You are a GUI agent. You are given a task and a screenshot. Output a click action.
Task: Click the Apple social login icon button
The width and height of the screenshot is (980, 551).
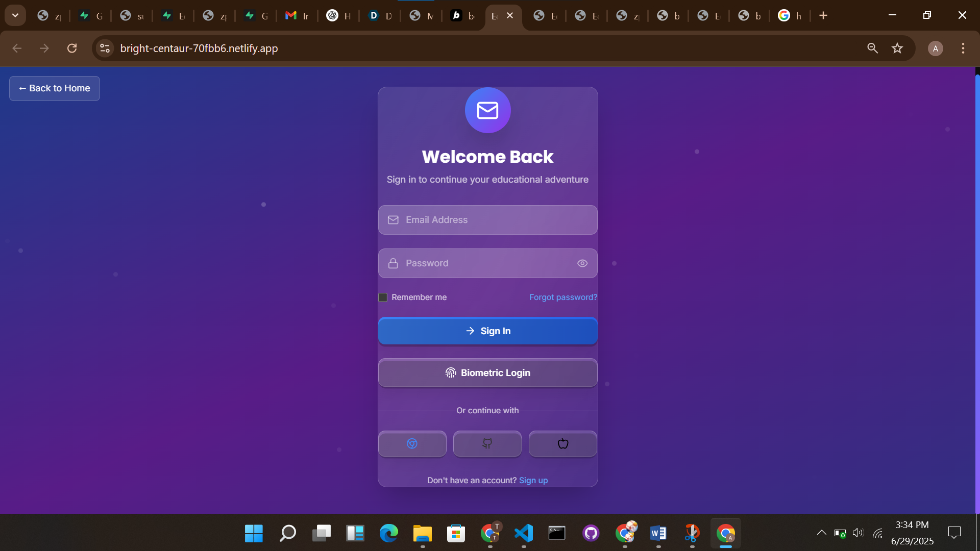click(562, 443)
